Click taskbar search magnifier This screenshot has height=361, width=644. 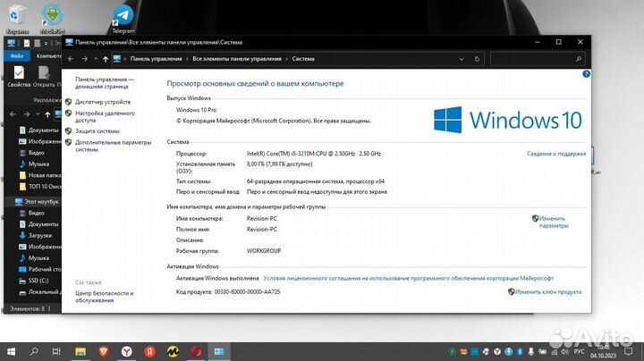point(34,351)
